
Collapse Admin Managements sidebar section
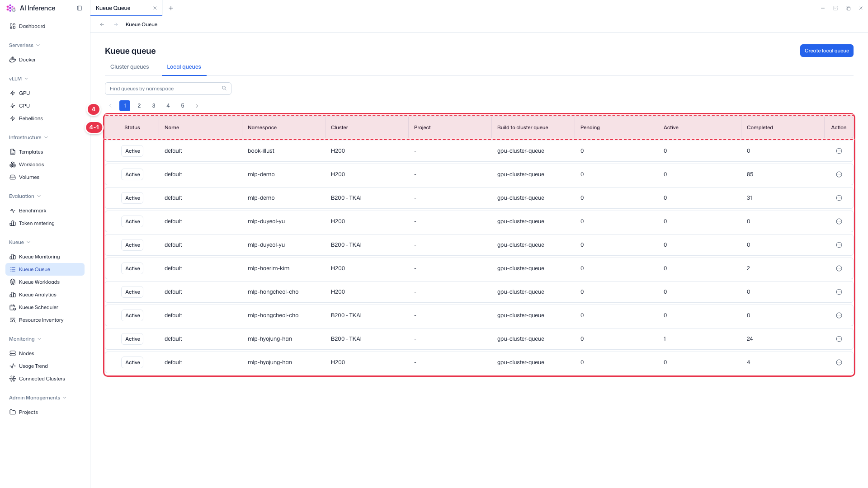38,398
